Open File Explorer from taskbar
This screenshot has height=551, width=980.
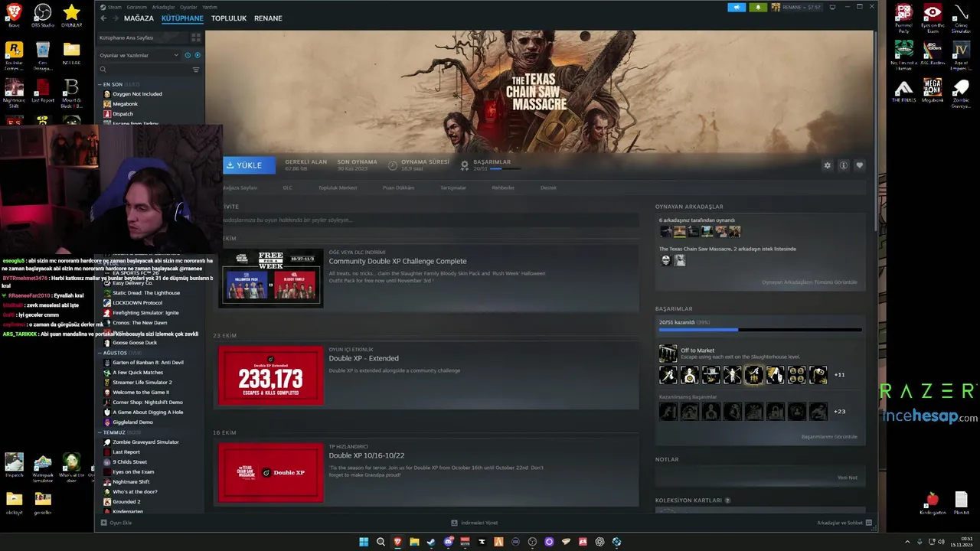tap(414, 542)
